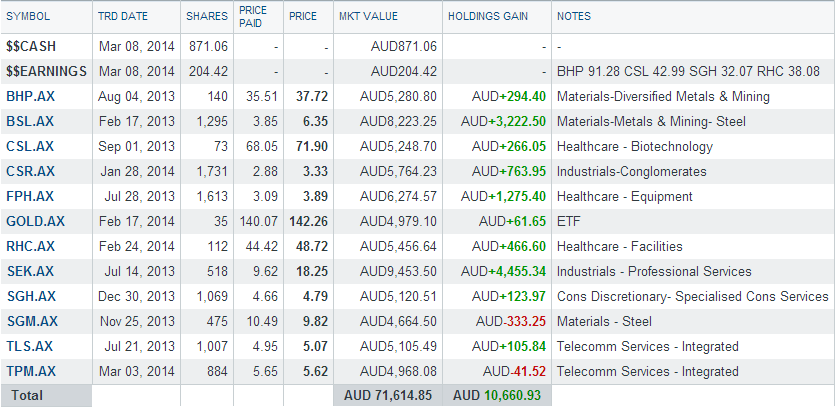This screenshot has height=407, width=835.
Task: Open the BHP.AX symbol link
Action: (x=30, y=96)
